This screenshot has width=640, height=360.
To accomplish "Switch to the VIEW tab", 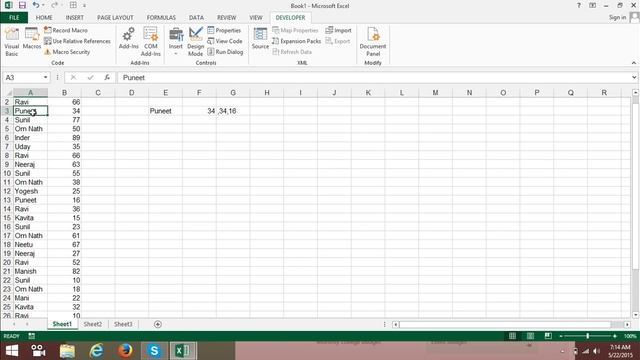I will pos(256,18).
